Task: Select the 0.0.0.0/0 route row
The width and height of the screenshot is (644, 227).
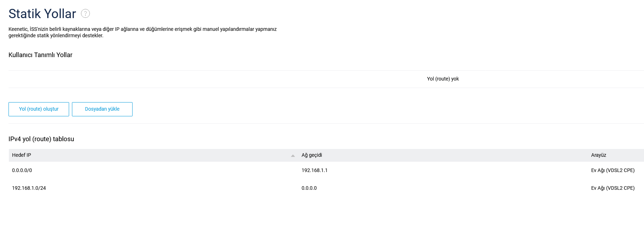Action: point(326,170)
